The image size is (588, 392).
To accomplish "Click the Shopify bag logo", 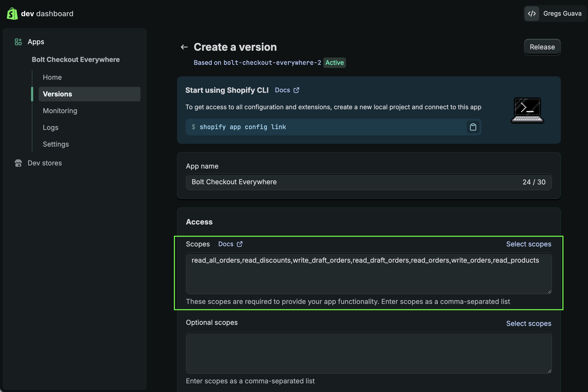I will pyautogui.click(x=12, y=14).
